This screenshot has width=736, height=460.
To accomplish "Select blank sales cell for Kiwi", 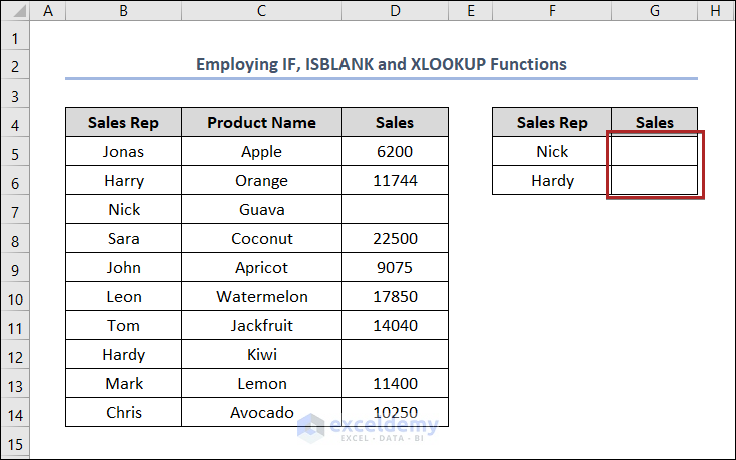I will [x=395, y=355].
